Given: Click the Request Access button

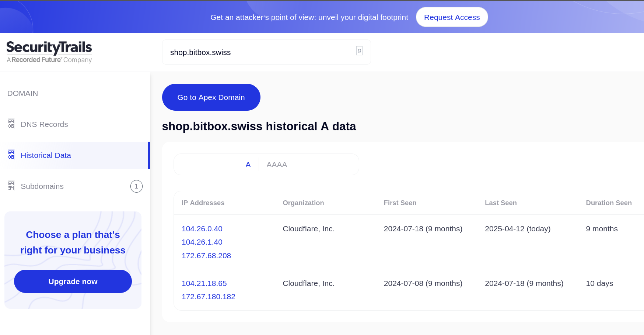Looking at the screenshot, I should point(452,17).
